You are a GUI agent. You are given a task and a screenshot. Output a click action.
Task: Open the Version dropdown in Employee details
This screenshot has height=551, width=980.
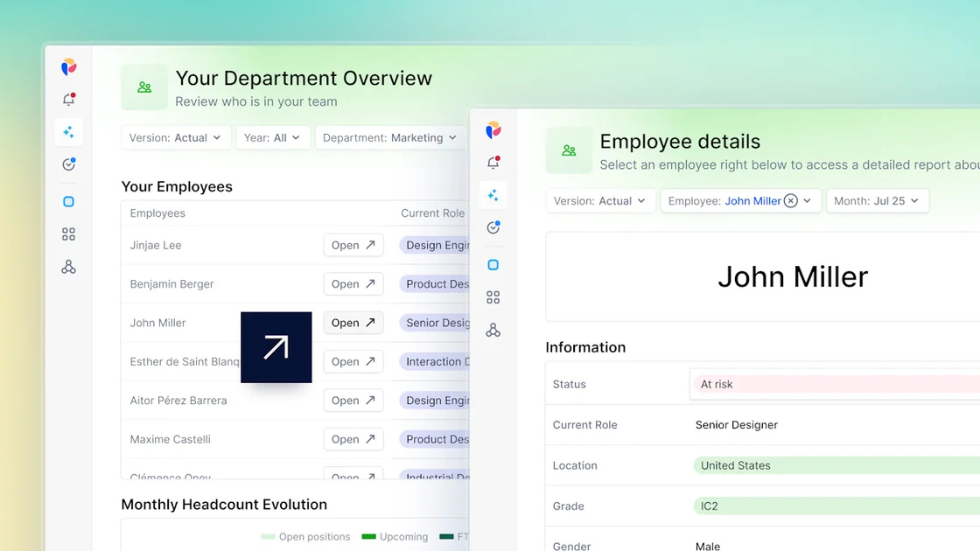[600, 200]
